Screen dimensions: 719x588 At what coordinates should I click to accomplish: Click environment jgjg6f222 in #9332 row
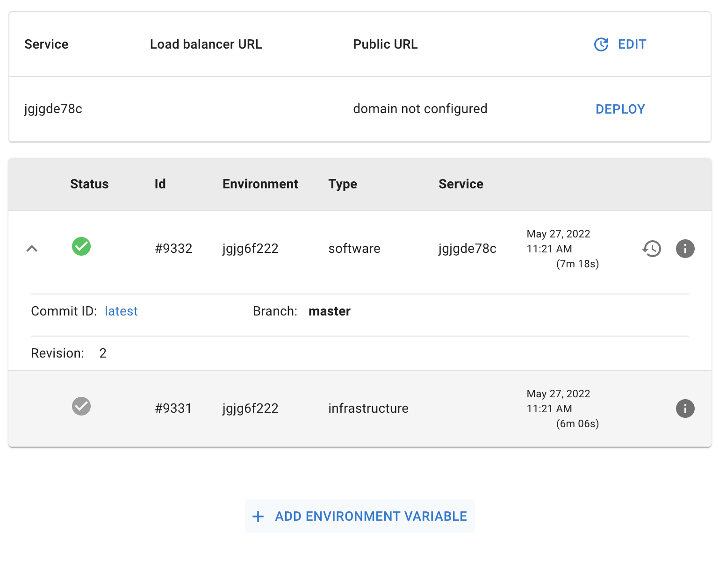(251, 249)
